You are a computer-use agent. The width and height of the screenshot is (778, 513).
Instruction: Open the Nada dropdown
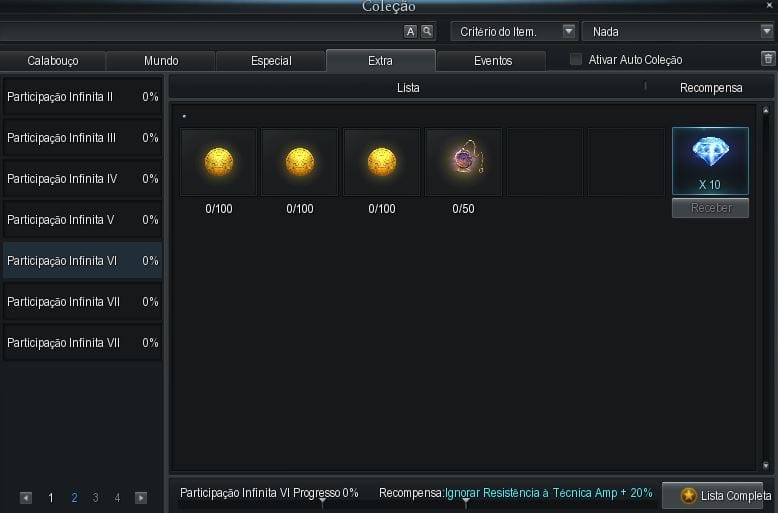pyautogui.click(x=679, y=32)
